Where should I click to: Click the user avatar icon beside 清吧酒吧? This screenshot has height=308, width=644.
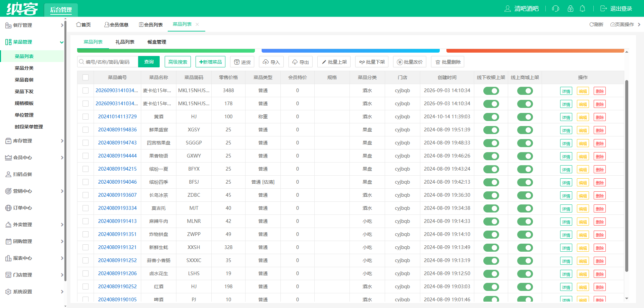point(507,8)
